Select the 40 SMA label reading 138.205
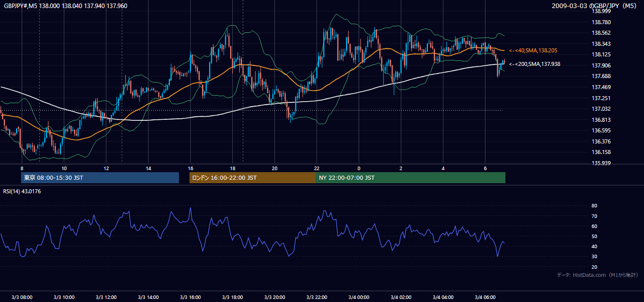 [533, 50]
